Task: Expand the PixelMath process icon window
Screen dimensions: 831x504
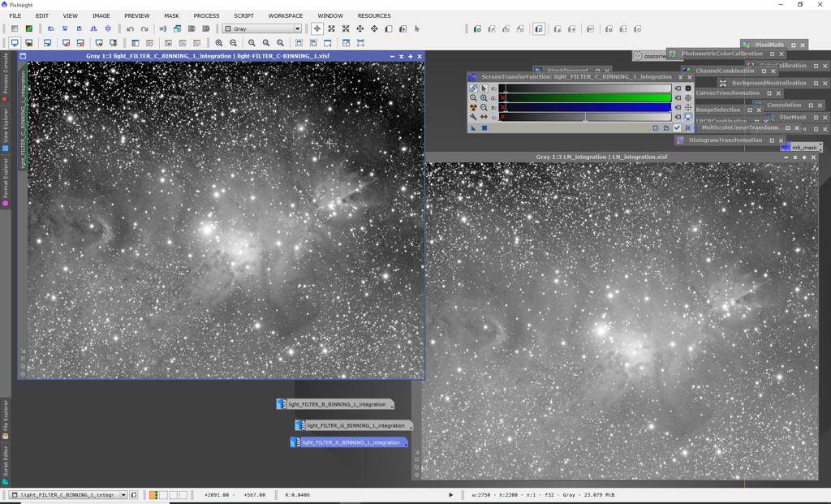Action: pyautogui.click(x=794, y=45)
